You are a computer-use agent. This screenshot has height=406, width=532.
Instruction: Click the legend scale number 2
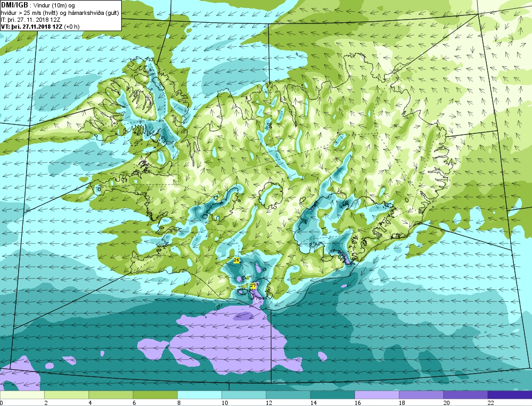pos(46,403)
